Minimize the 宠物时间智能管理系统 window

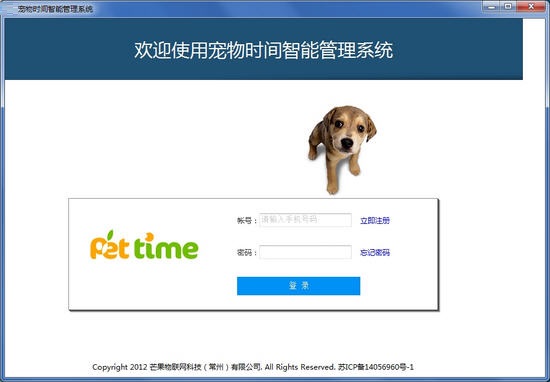pos(491,6)
